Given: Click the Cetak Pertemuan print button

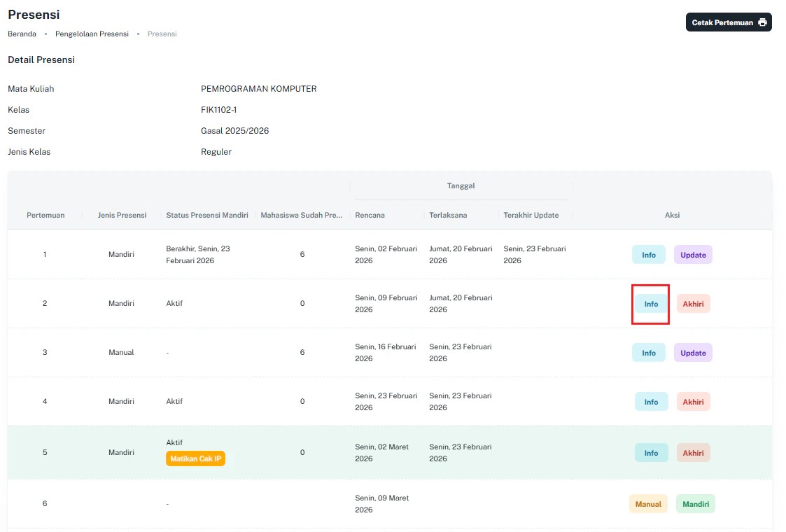Looking at the screenshot, I should pos(729,22).
